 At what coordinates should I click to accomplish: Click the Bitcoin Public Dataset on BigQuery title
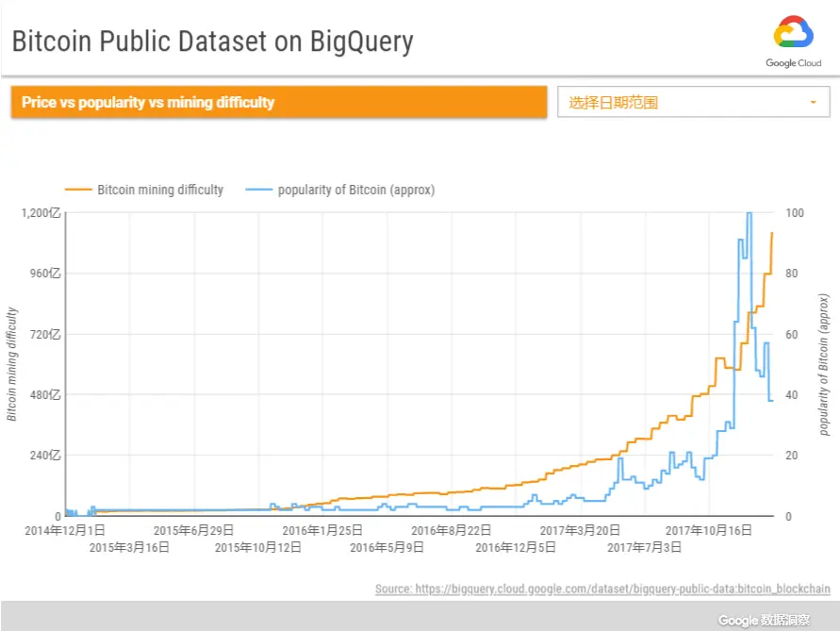[x=213, y=42]
